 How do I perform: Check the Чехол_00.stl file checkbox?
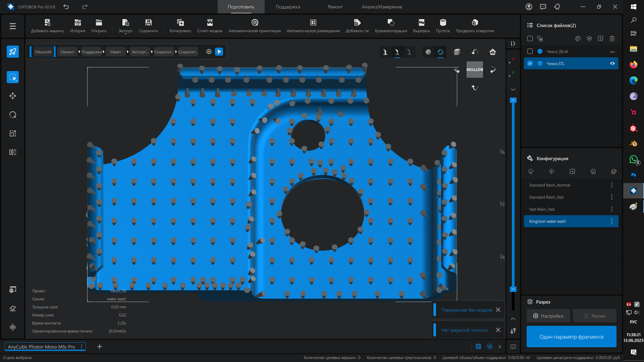[x=530, y=51]
